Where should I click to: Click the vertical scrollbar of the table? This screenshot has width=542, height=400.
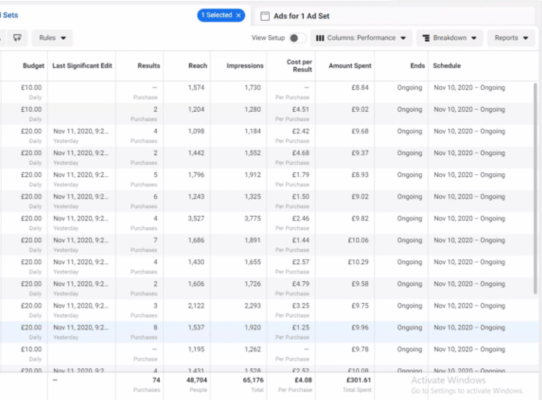click(x=536, y=188)
